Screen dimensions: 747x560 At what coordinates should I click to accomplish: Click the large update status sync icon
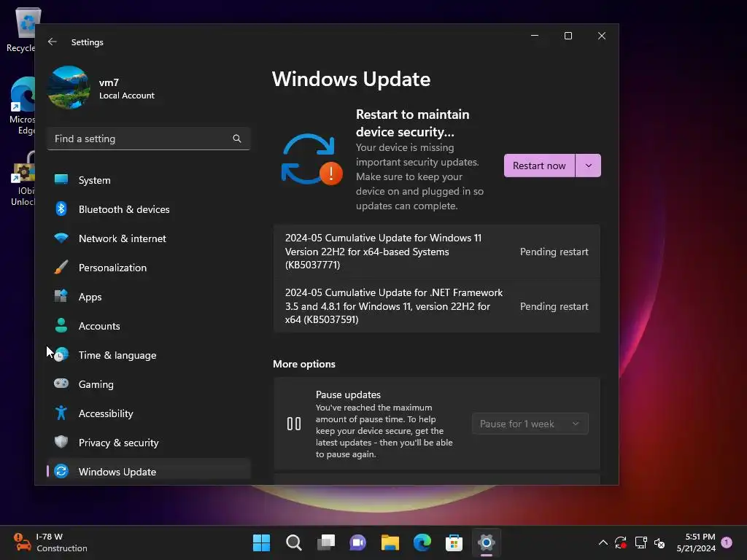click(x=311, y=160)
